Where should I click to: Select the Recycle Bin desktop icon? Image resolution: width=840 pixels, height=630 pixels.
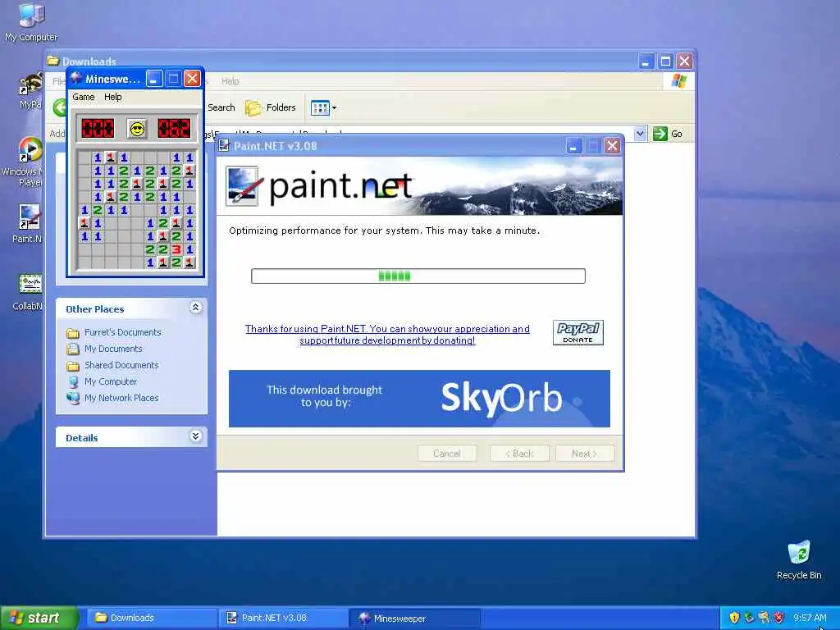coord(799,560)
